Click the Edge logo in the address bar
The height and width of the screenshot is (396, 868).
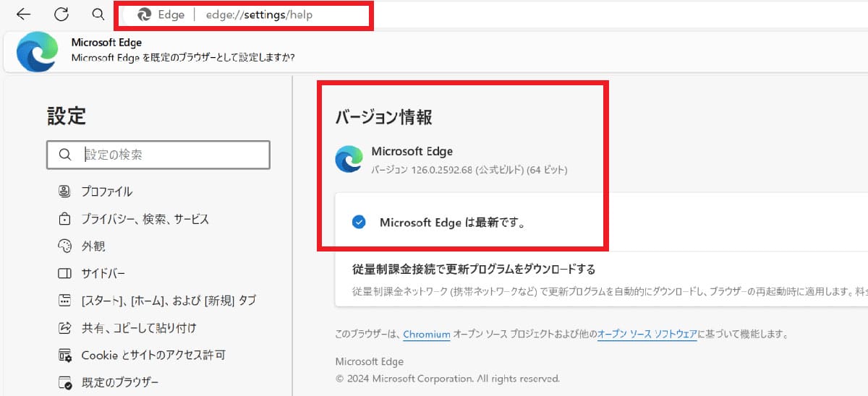[x=144, y=14]
